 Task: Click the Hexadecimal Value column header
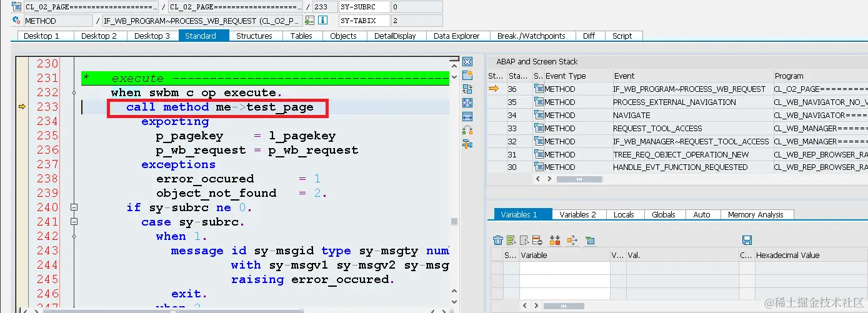[812, 255]
